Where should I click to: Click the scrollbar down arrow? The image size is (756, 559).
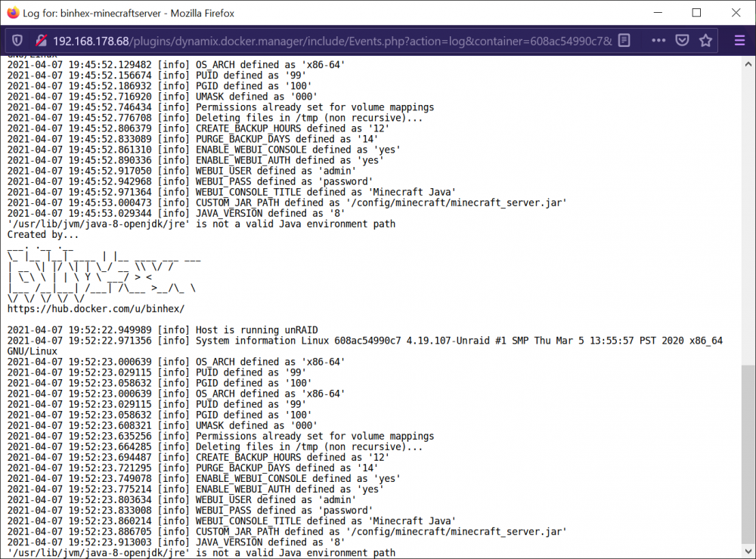748,551
